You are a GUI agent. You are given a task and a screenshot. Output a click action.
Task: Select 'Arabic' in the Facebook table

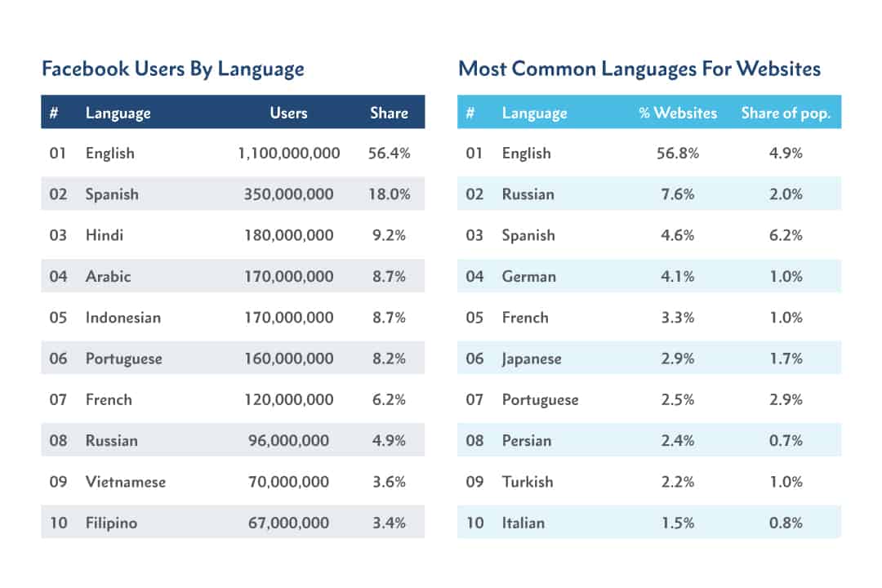point(108,276)
